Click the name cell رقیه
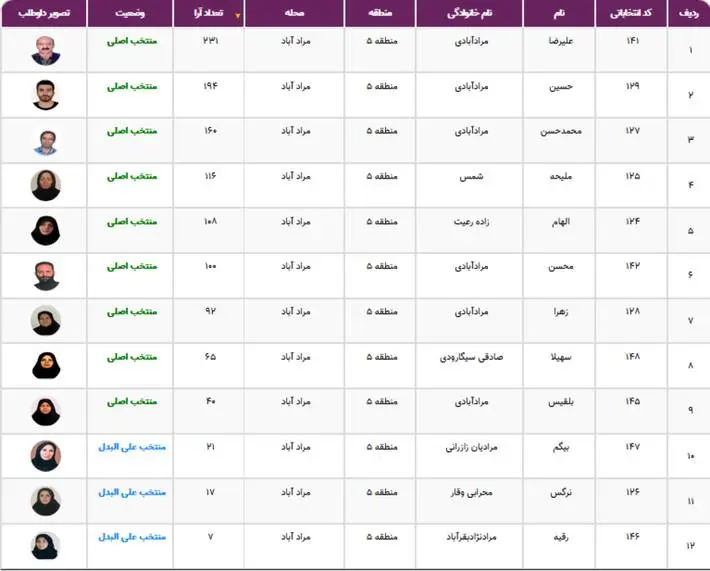 pyautogui.click(x=561, y=537)
